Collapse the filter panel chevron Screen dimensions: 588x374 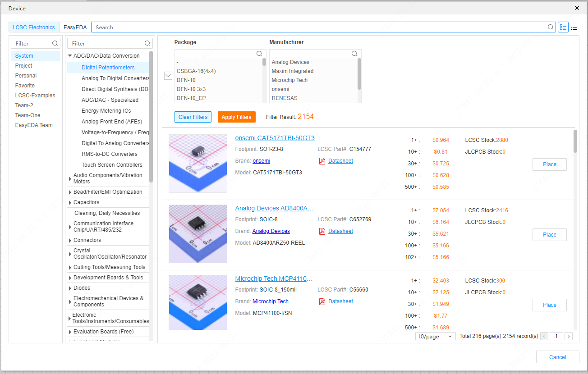point(168,76)
